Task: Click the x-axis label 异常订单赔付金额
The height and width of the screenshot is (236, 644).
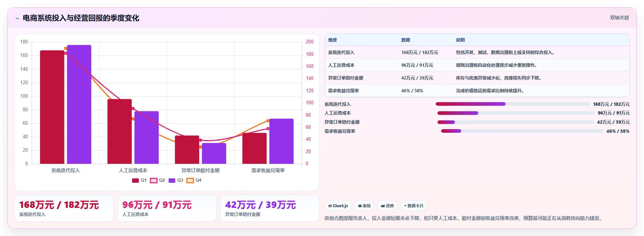Action: point(200,171)
